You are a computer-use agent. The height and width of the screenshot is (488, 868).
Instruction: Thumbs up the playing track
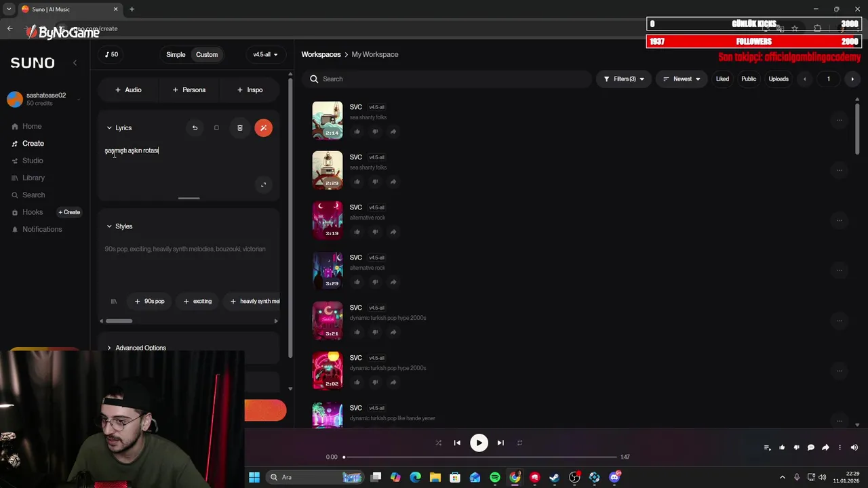pos(782,447)
